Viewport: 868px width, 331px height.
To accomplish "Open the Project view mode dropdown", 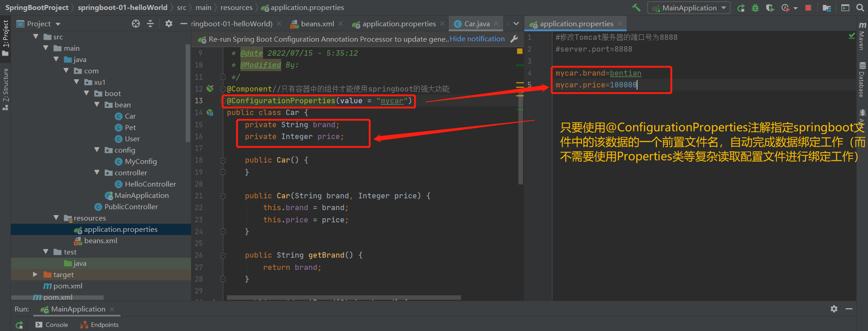I will 58,24.
